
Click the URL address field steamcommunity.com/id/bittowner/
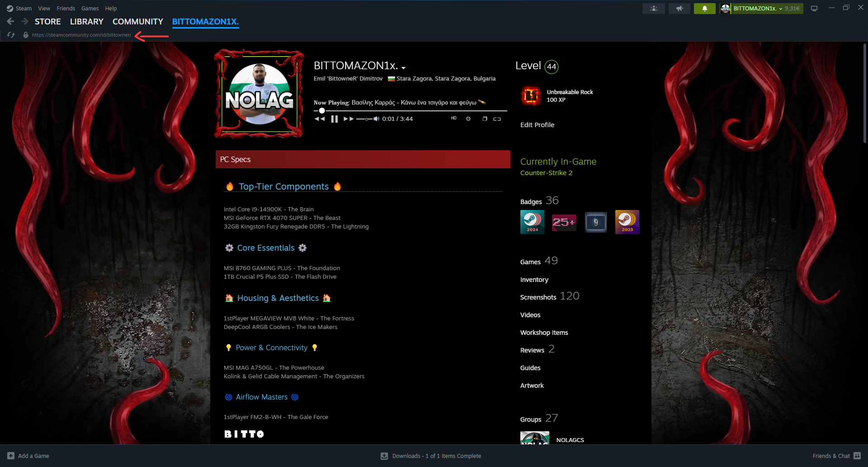pyautogui.click(x=81, y=35)
